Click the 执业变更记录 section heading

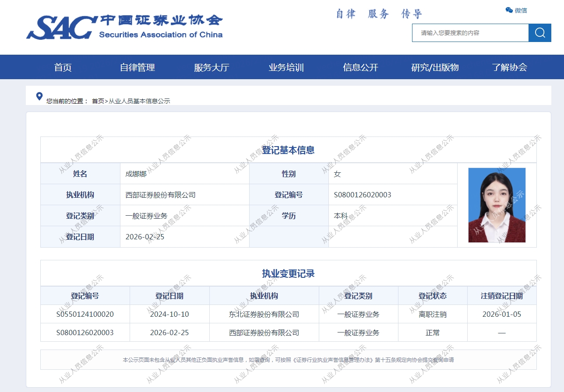click(288, 274)
